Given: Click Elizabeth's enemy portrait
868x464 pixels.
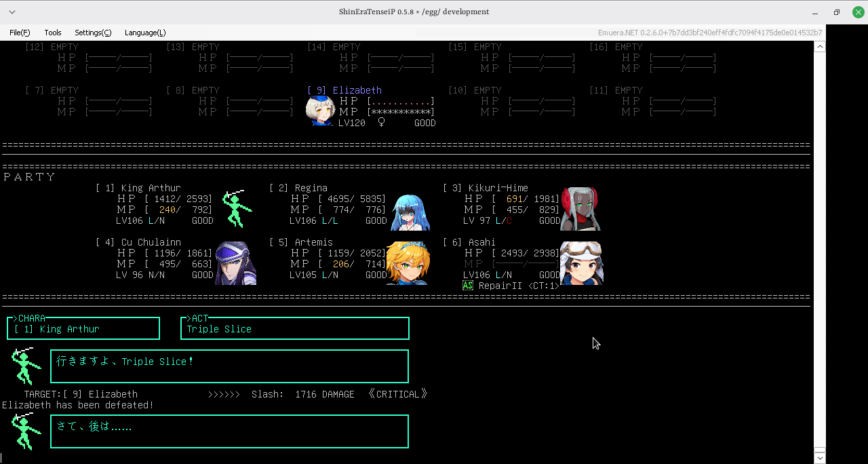Looking at the screenshot, I should 320,111.
